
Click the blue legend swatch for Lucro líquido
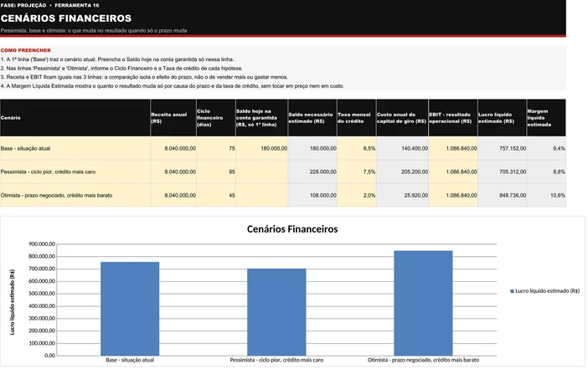[512, 291]
